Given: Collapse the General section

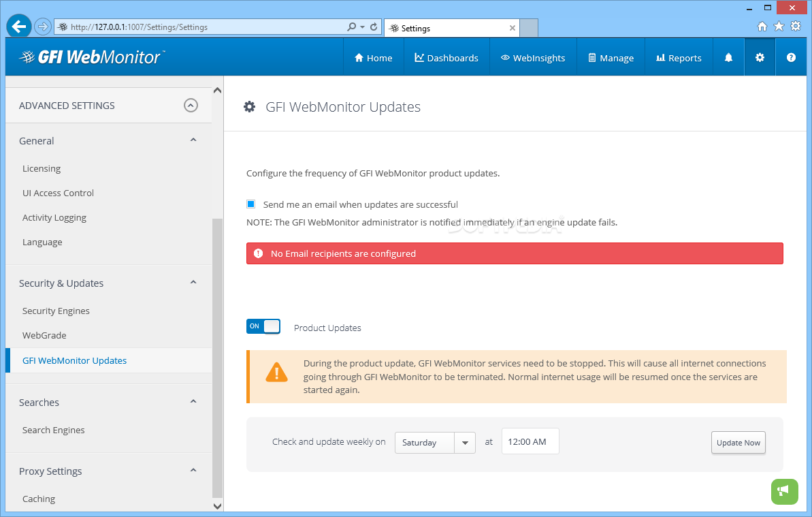Looking at the screenshot, I should point(193,140).
